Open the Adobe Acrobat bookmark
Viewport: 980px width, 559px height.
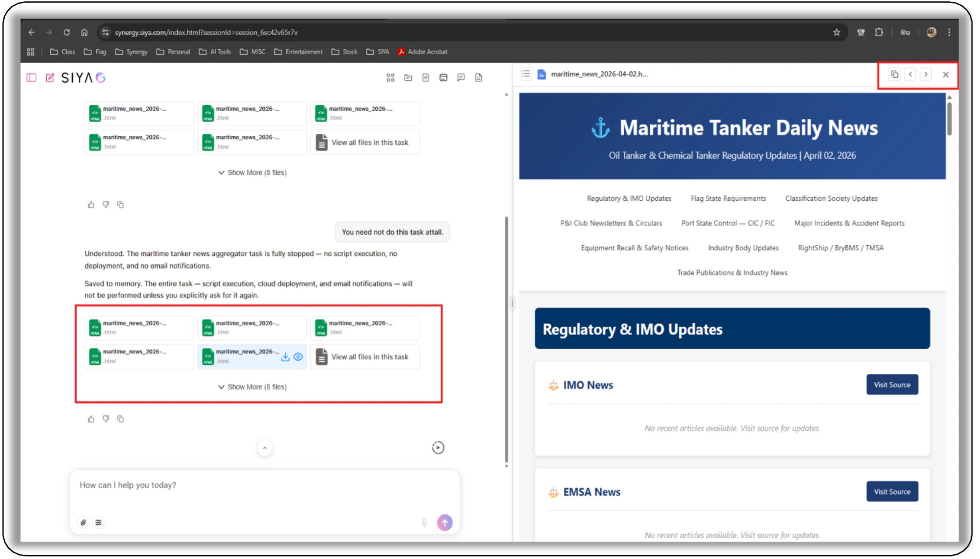pyautogui.click(x=422, y=52)
